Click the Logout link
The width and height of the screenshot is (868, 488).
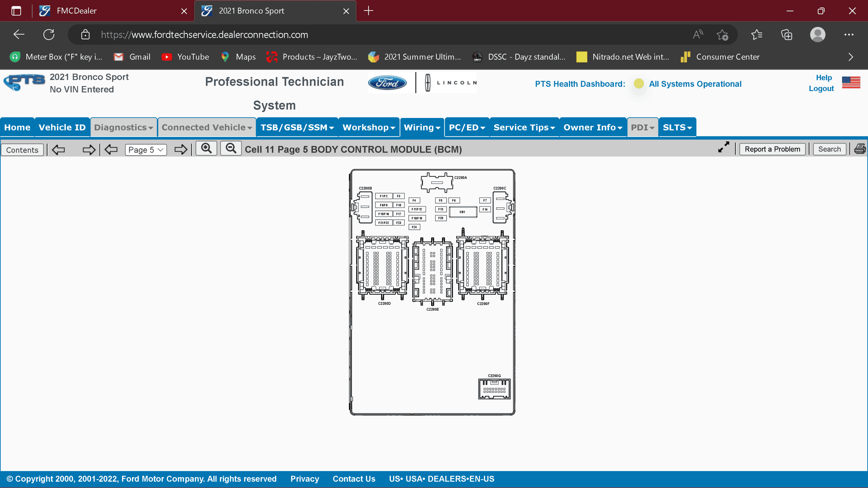point(821,88)
